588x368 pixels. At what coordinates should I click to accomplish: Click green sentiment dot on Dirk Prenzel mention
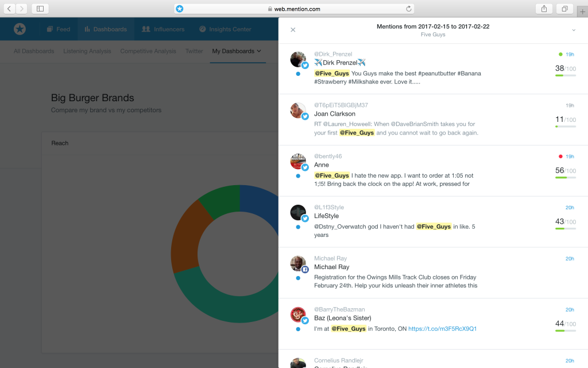click(560, 55)
